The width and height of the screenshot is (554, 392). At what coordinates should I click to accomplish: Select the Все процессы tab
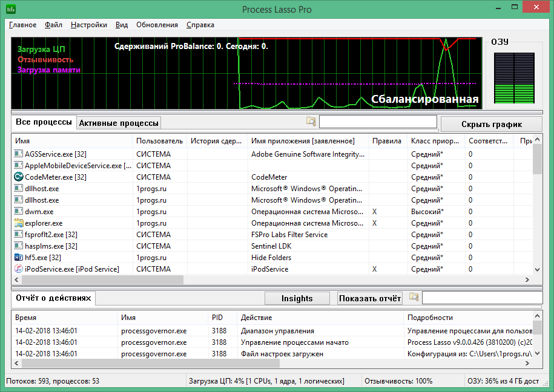[44, 122]
